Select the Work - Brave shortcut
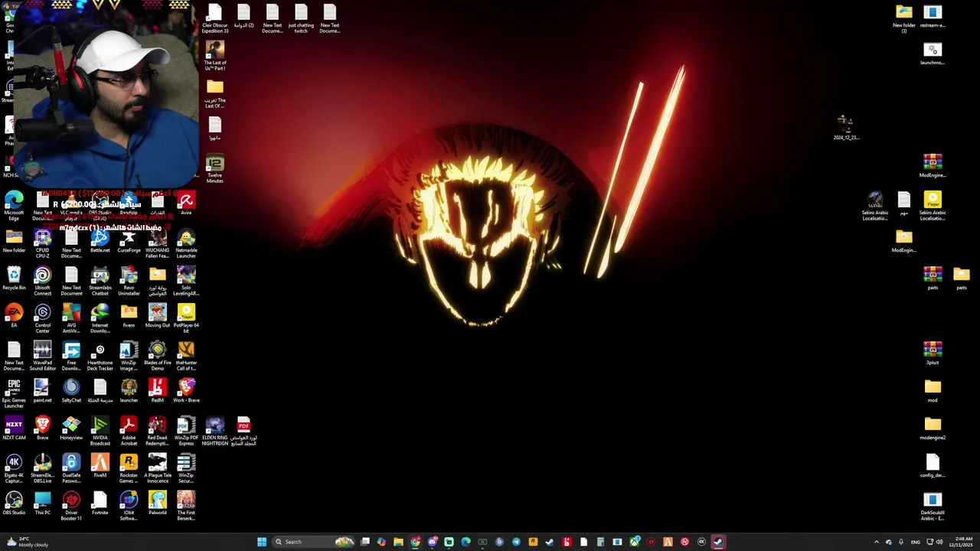Viewport: 980px width, 551px height. click(x=186, y=392)
